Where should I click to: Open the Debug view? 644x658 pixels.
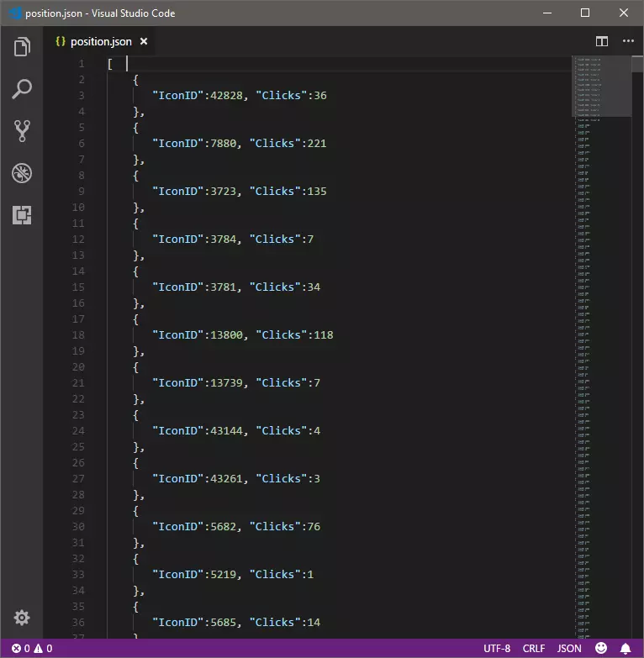22,173
